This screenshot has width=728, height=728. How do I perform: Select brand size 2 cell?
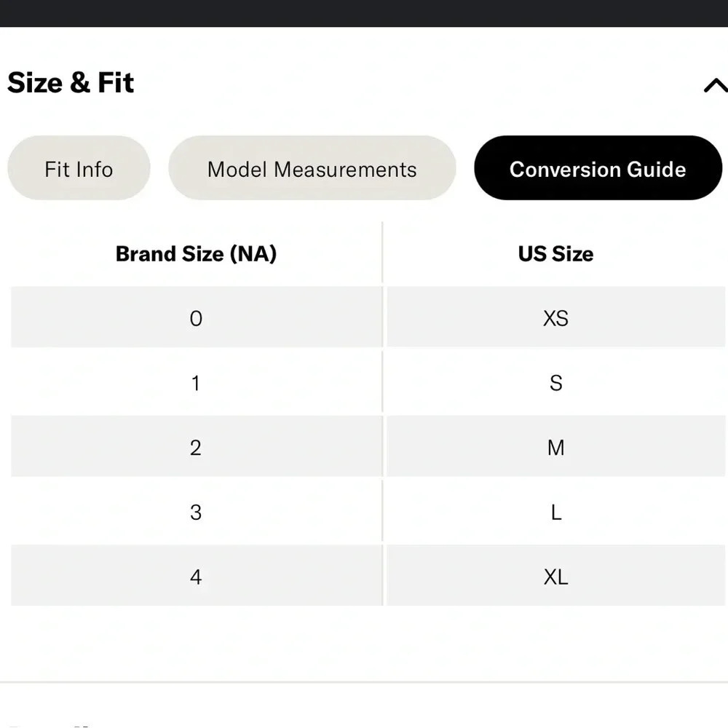[196, 447]
